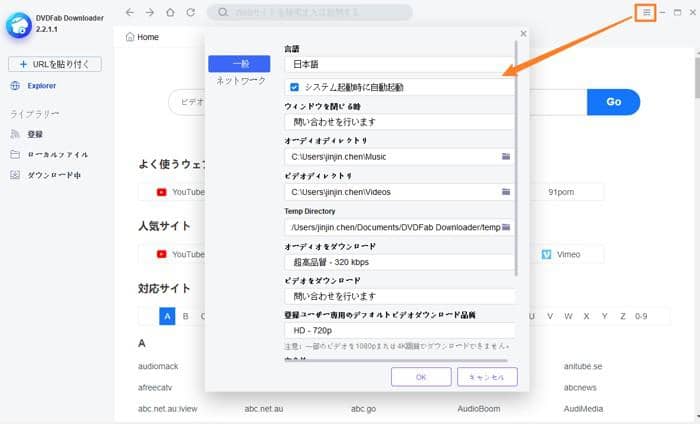Open the abc.net.au site link

point(264,409)
